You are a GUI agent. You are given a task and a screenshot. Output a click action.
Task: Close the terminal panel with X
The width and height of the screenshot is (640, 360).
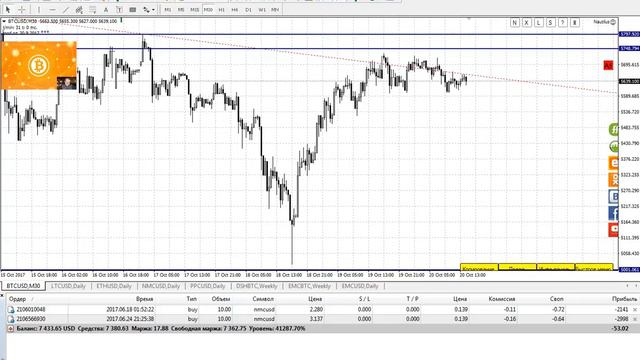2,295
